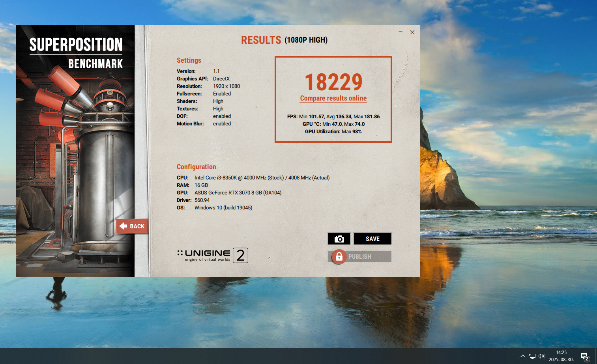Image resolution: width=597 pixels, height=364 pixels.
Task: Click the FPS Min Avg Max line
Action: click(333, 117)
